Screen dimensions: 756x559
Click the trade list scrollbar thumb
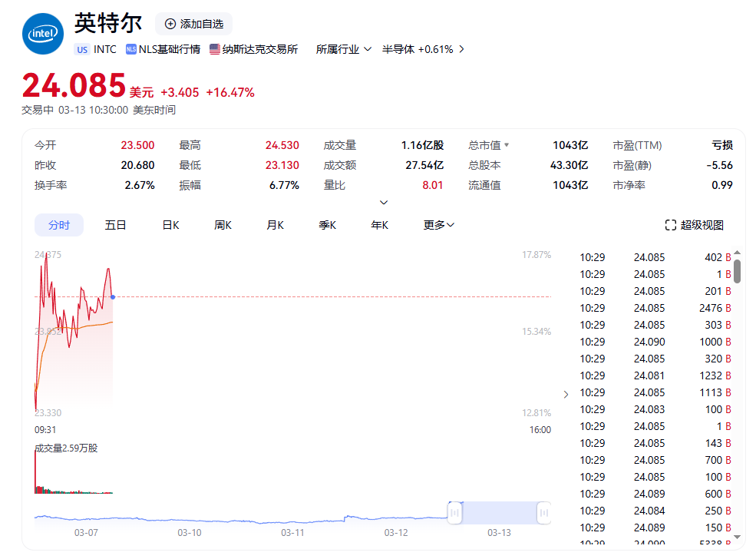pos(738,271)
